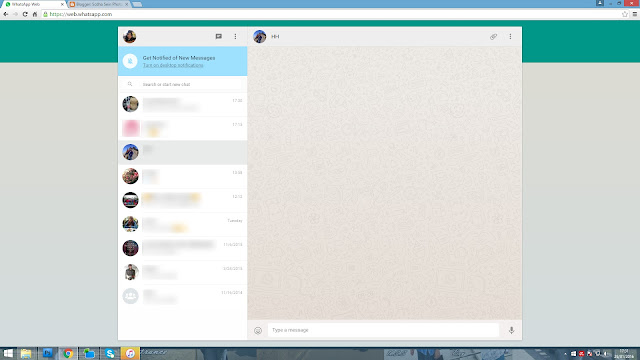Click the notification bell circle icon

coord(130,61)
